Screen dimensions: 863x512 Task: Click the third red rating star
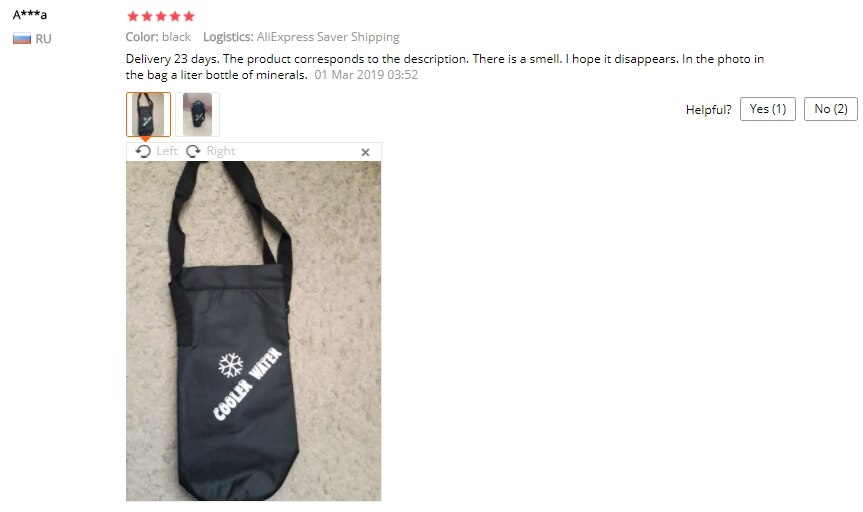tap(161, 16)
